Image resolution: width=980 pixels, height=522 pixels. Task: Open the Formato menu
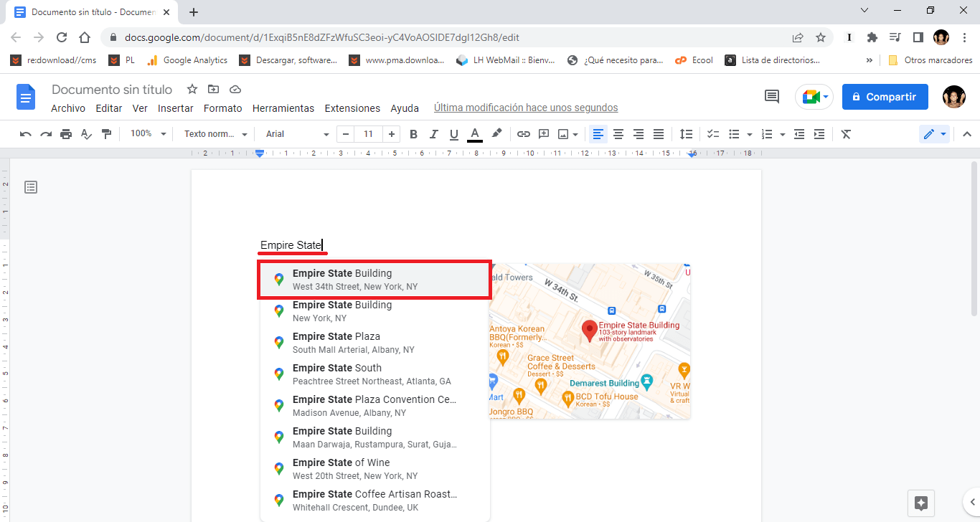point(223,108)
